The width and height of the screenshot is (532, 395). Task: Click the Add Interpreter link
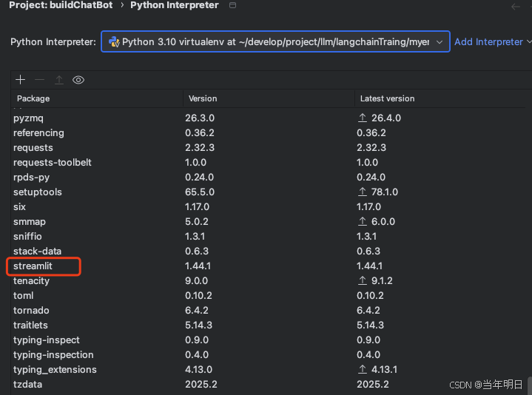tap(488, 41)
